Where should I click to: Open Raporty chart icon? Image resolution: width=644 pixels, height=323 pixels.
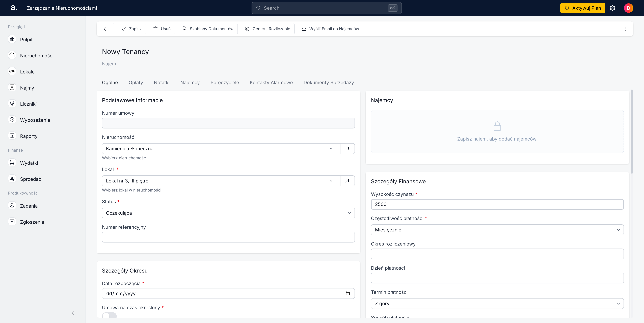(12, 136)
